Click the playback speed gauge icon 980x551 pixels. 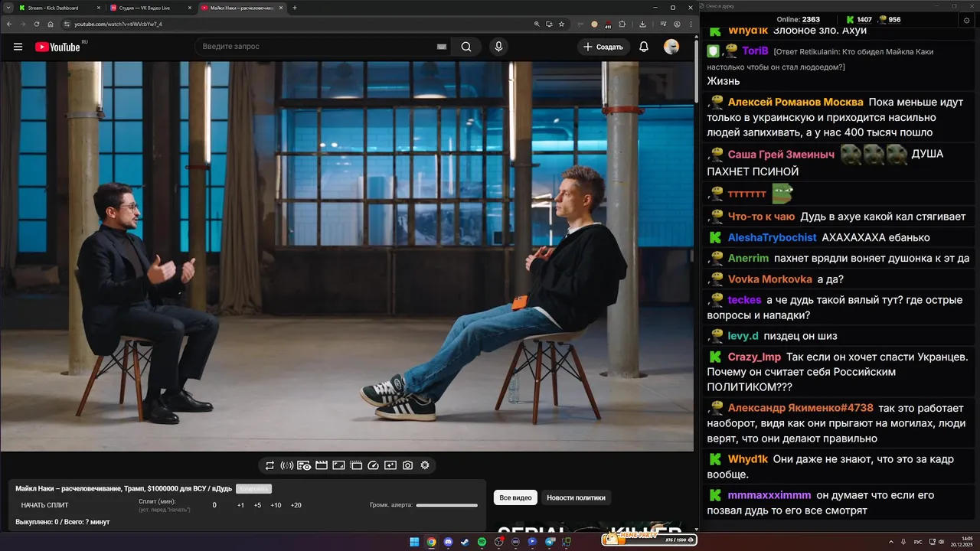tap(374, 465)
